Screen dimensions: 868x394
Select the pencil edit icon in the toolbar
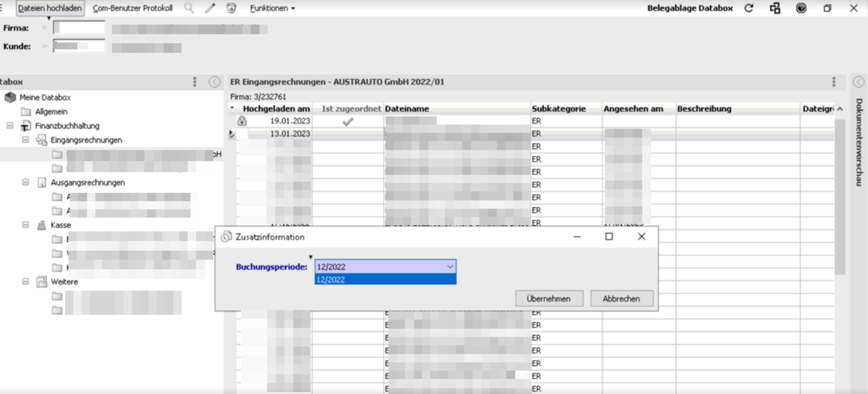[x=210, y=8]
